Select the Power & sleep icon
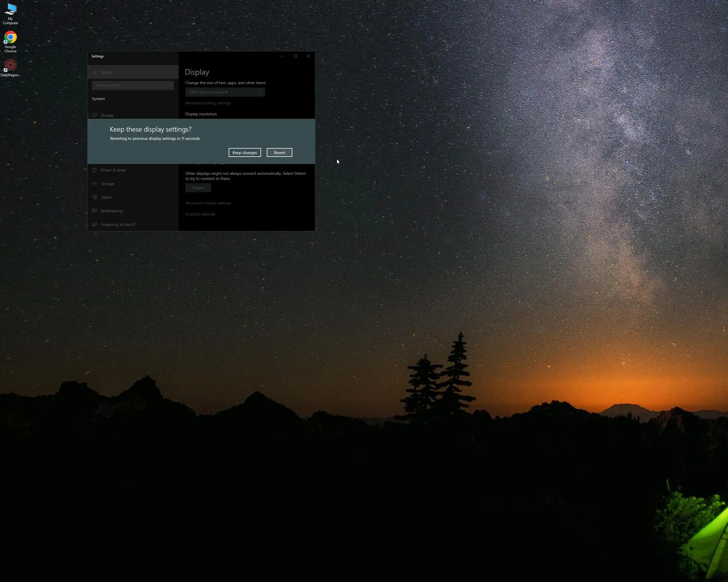Image resolution: width=728 pixels, height=582 pixels. click(94, 170)
